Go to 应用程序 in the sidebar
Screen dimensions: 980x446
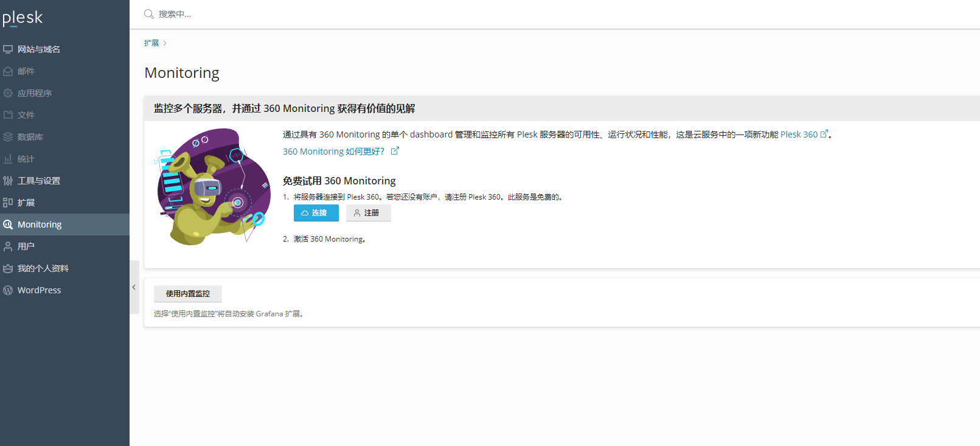coord(64,93)
